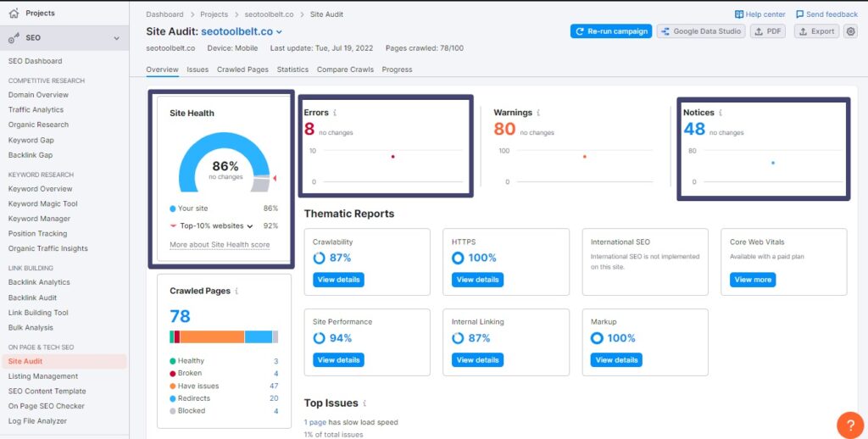Screen dimensions: 868x439
Task: Click the crawled pages blue bar segment
Action: [x=259, y=336]
